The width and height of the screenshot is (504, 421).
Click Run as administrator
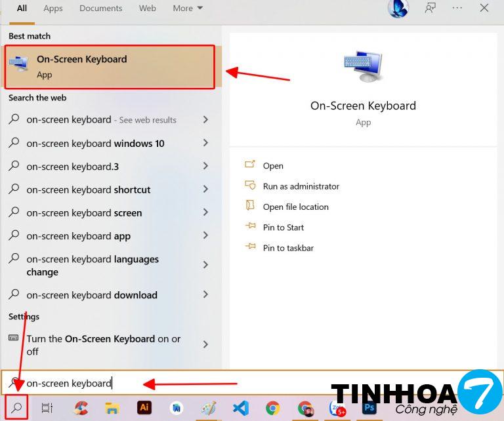pyautogui.click(x=301, y=186)
